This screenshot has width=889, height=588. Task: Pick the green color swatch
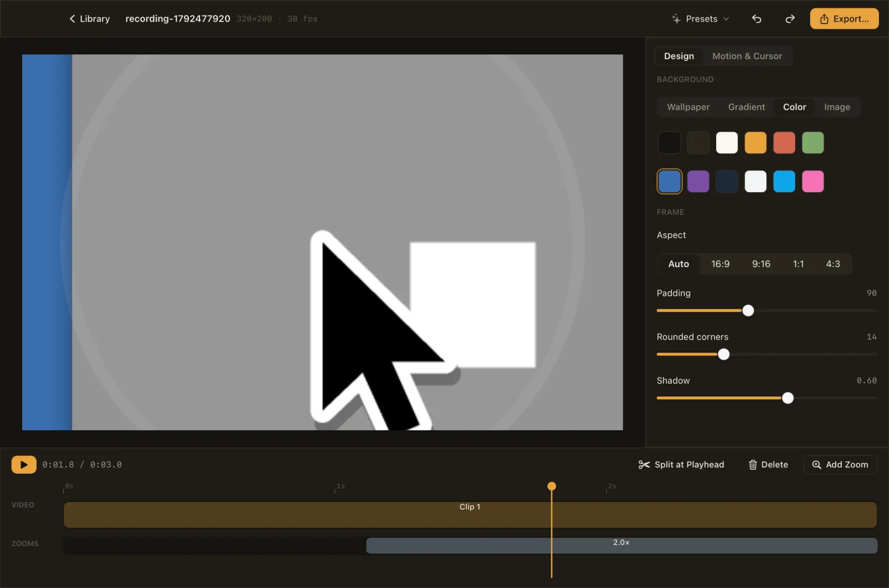(813, 143)
